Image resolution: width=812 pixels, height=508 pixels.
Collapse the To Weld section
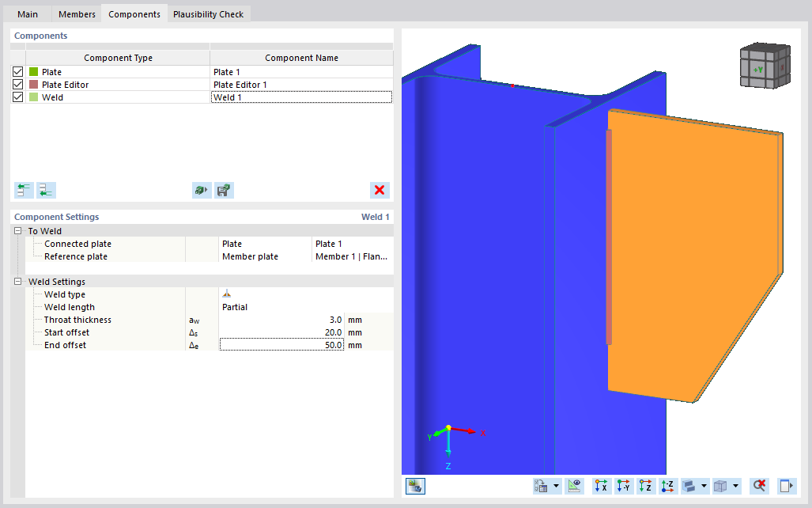click(x=16, y=230)
